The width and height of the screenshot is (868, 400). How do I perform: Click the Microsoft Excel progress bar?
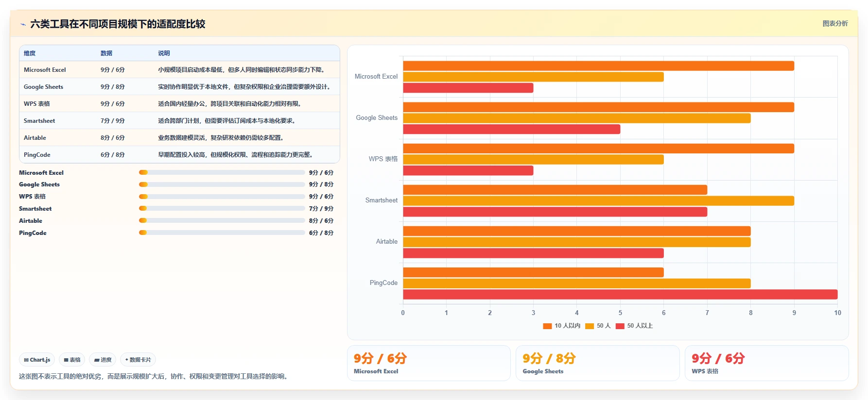pos(222,172)
